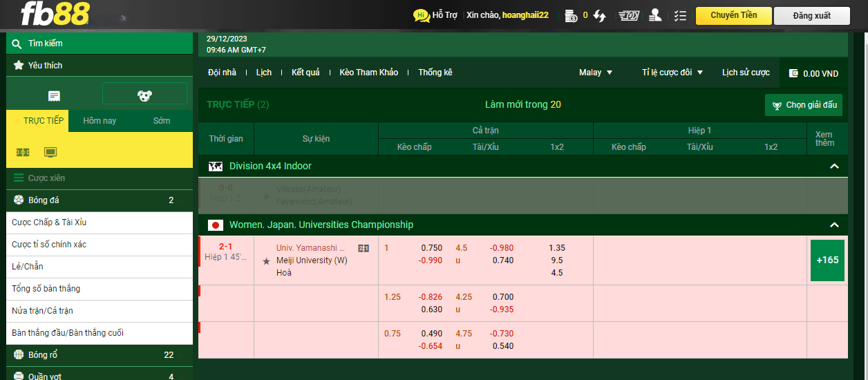Switch to the Hôm nay tab

click(100, 121)
